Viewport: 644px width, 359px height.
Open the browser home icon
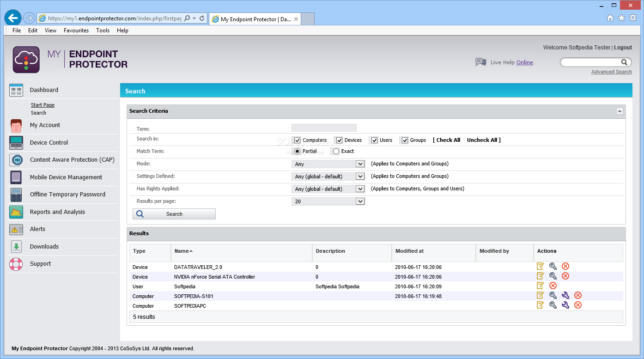coord(610,18)
